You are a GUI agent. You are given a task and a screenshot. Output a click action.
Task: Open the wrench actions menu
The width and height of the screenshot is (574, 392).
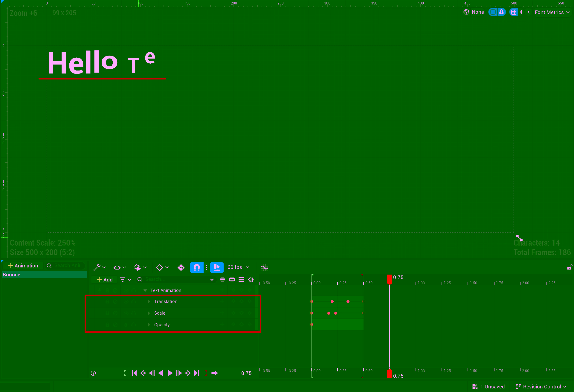(99, 267)
